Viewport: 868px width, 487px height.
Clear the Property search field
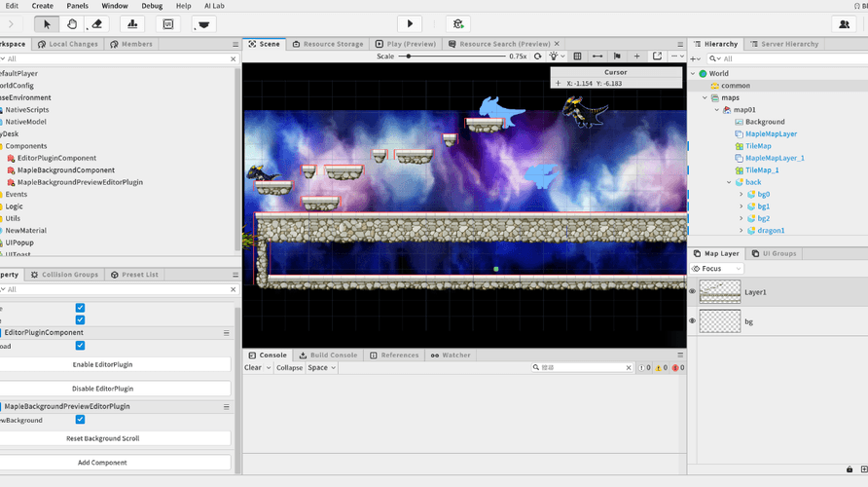coord(233,289)
